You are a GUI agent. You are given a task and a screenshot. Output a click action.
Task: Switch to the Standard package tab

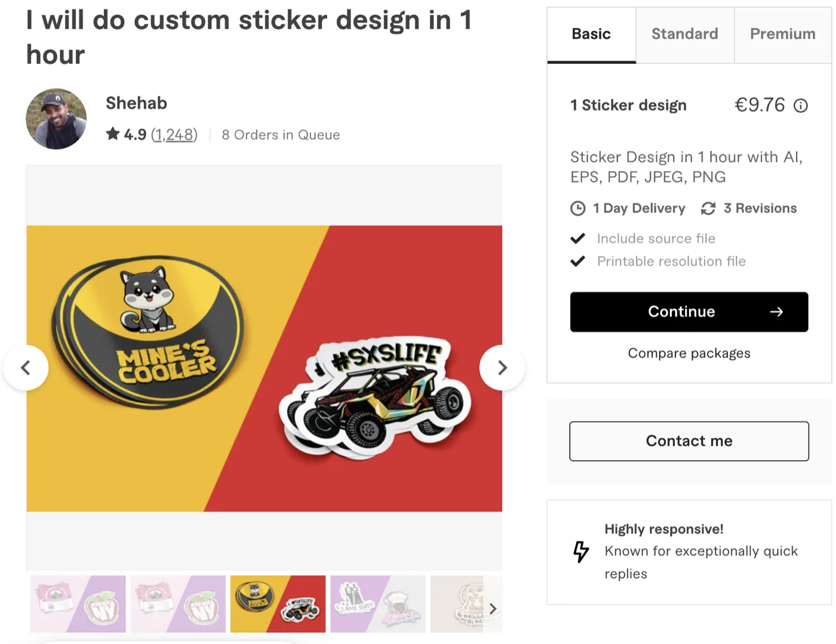tap(684, 34)
